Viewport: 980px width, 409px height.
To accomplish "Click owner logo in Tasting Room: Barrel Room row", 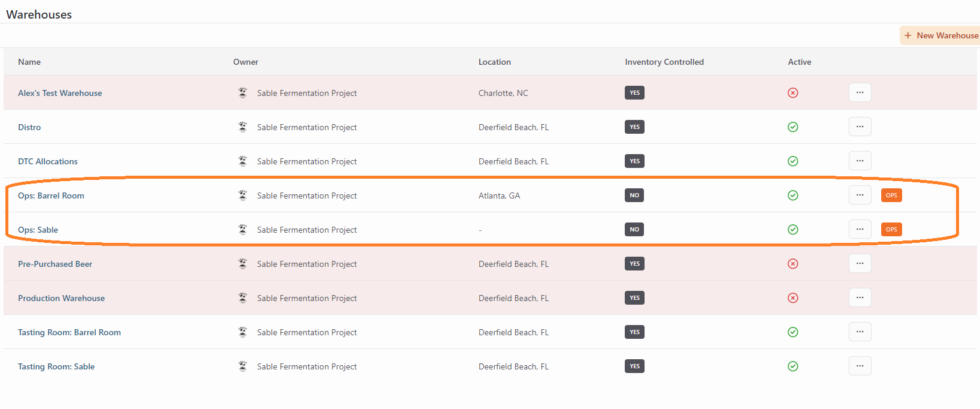I will coord(243,332).
